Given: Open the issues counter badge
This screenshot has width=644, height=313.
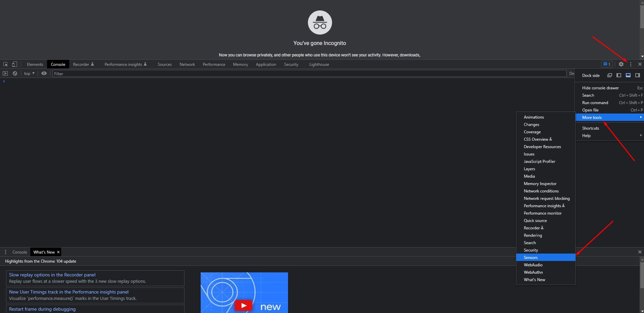Looking at the screenshot, I should pyautogui.click(x=607, y=64).
